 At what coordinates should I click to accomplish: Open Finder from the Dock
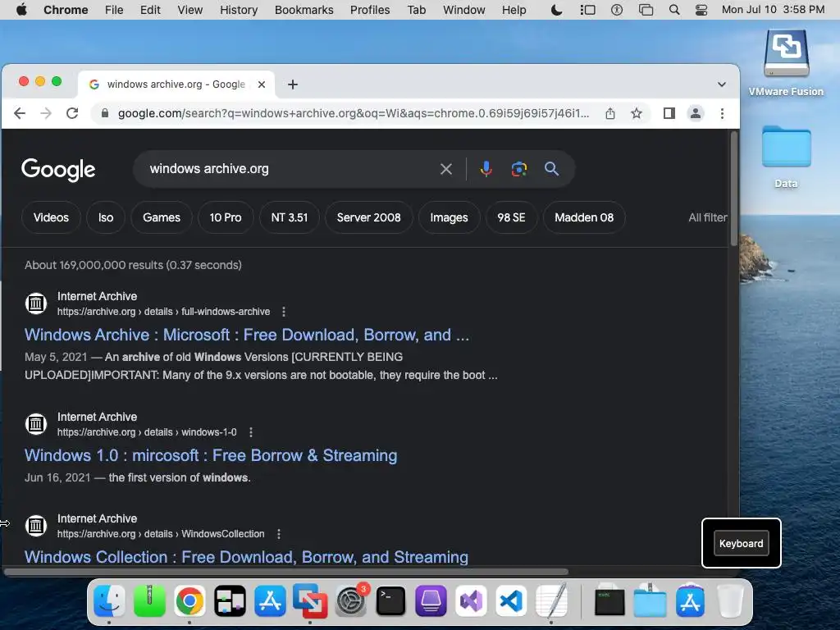(x=109, y=600)
